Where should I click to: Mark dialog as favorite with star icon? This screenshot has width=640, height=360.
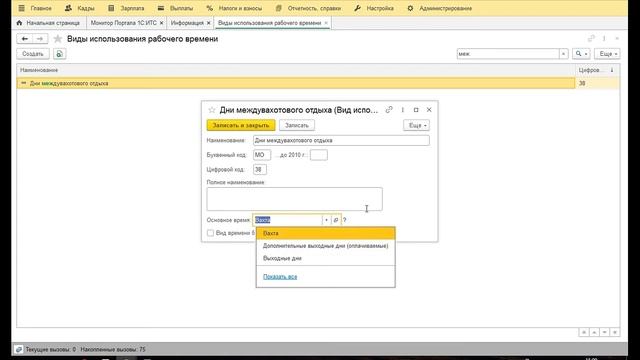point(211,110)
